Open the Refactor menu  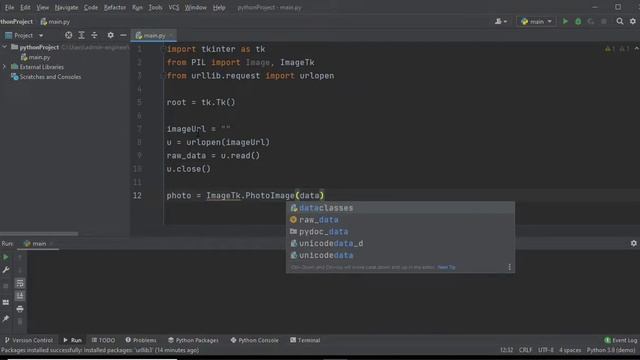pyautogui.click(x=115, y=7)
